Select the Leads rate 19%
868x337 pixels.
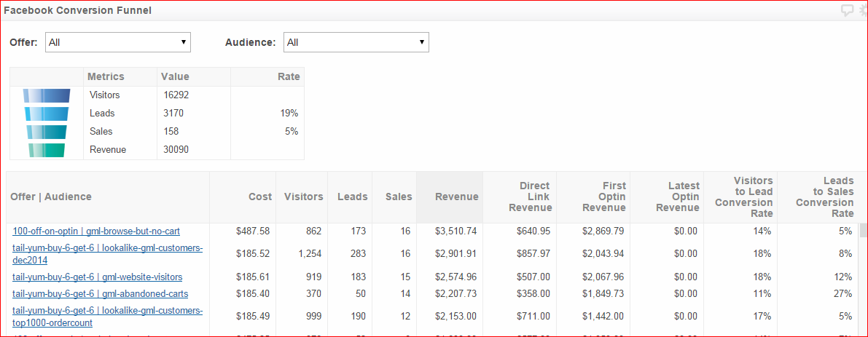coord(289,114)
